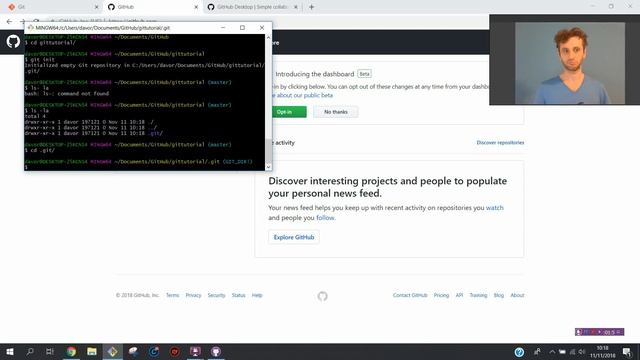Open Windows taskbar search
The height and width of the screenshot is (360, 640).
pyautogui.click(x=30, y=351)
